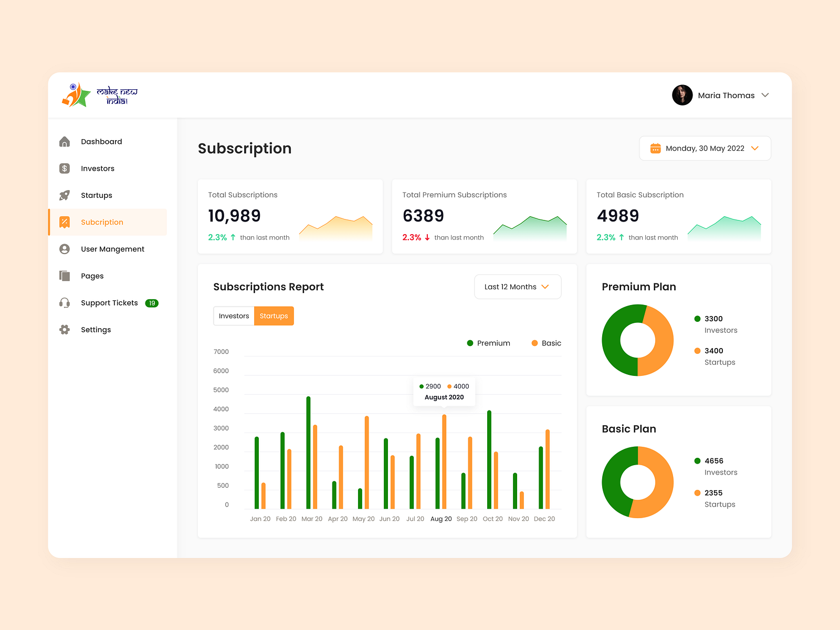Toggle the Basic series in the chart legend

click(x=545, y=343)
